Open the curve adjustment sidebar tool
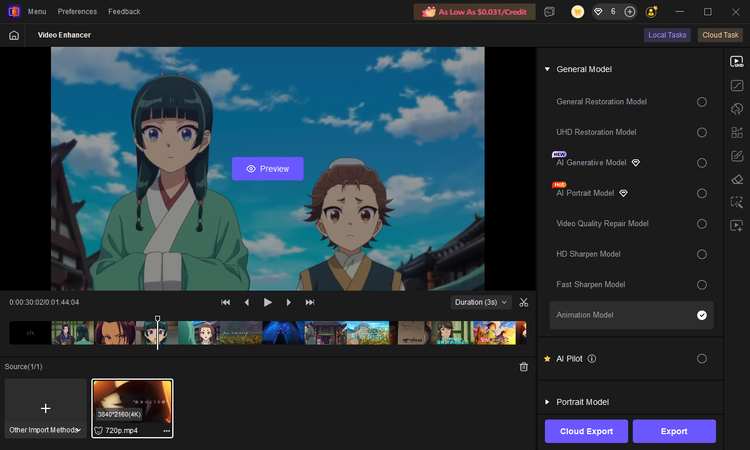Screen dimensions: 750x450 tap(737, 86)
